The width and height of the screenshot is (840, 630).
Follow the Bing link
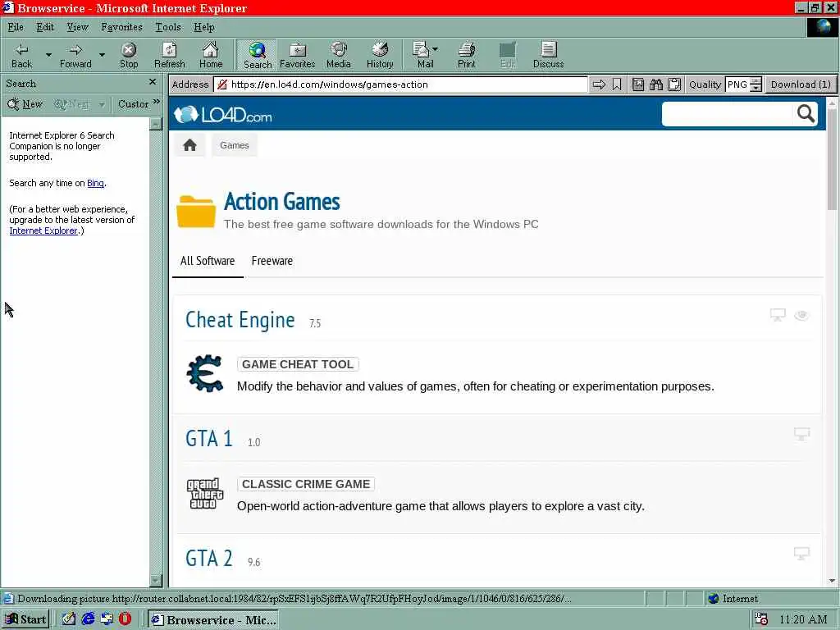coord(95,183)
